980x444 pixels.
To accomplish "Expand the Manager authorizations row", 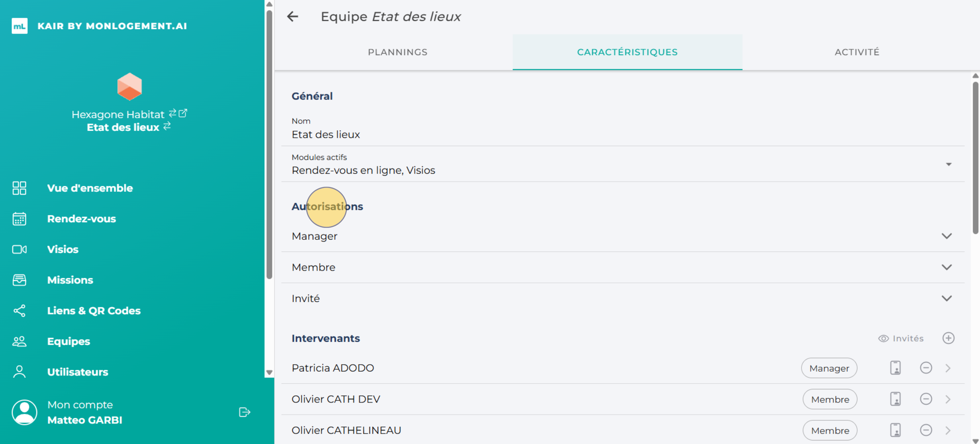I will 946,236.
